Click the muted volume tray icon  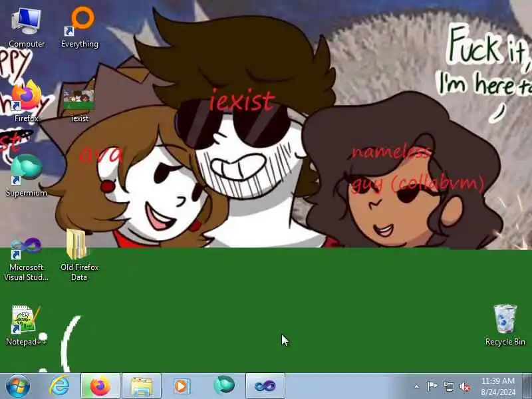click(x=465, y=387)
